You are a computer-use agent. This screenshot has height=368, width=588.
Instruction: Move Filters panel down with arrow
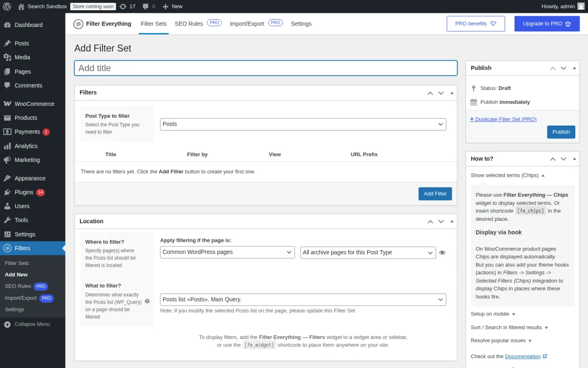pos(441,93)
